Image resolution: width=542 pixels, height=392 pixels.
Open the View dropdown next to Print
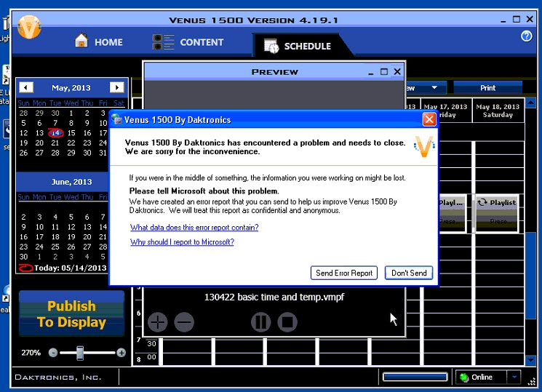point(434,88)
